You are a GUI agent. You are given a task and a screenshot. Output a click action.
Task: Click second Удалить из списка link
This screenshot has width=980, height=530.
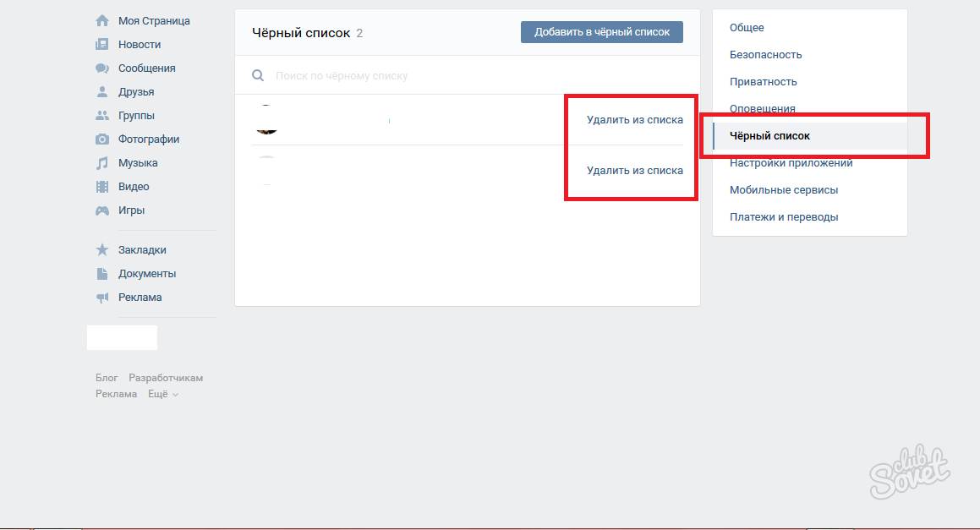634,171
